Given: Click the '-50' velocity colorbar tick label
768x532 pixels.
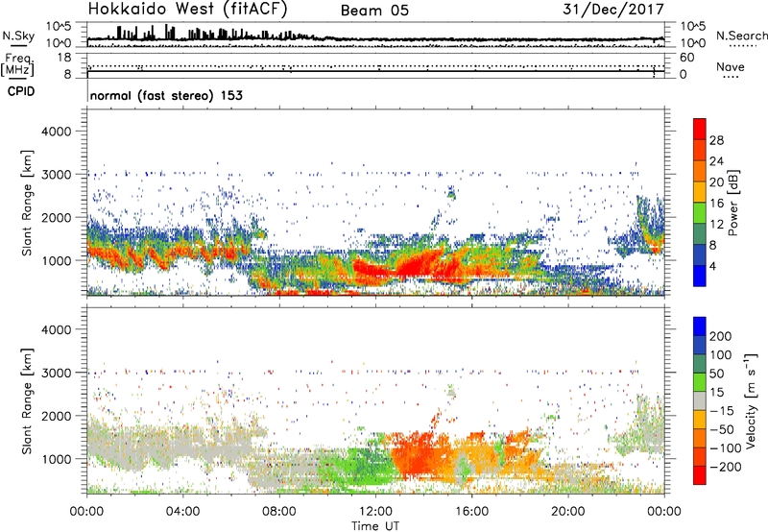Looking at the screenshot, I should pyautogui.click(x=722, y=429).
